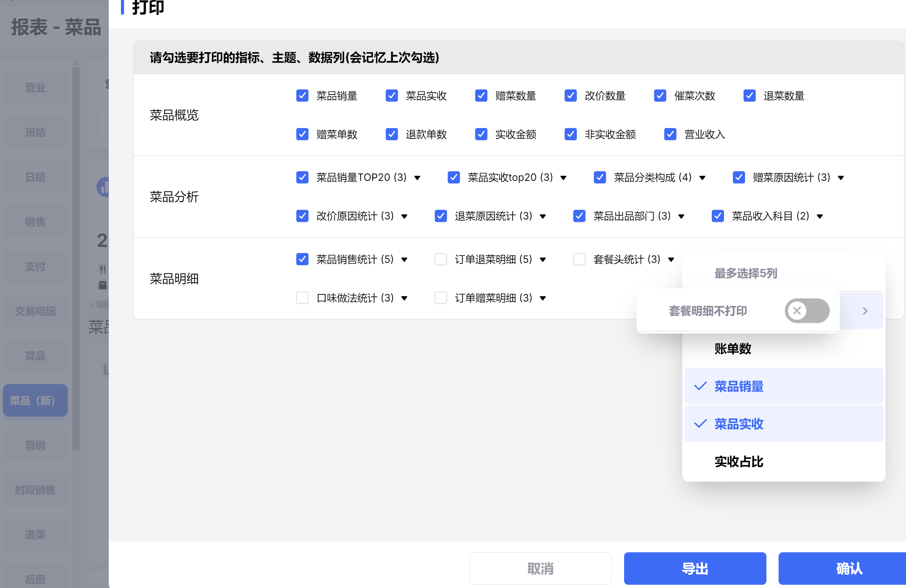Uncheck the 菜品销量 overview checkbox
906x588 pixels.
tap(302, 96)
